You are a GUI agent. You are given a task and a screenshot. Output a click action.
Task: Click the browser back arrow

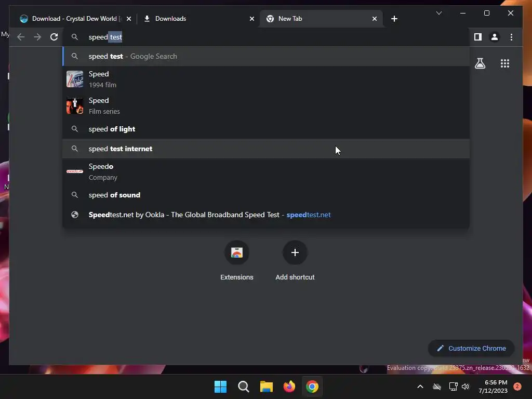click(x=21, y=37)
